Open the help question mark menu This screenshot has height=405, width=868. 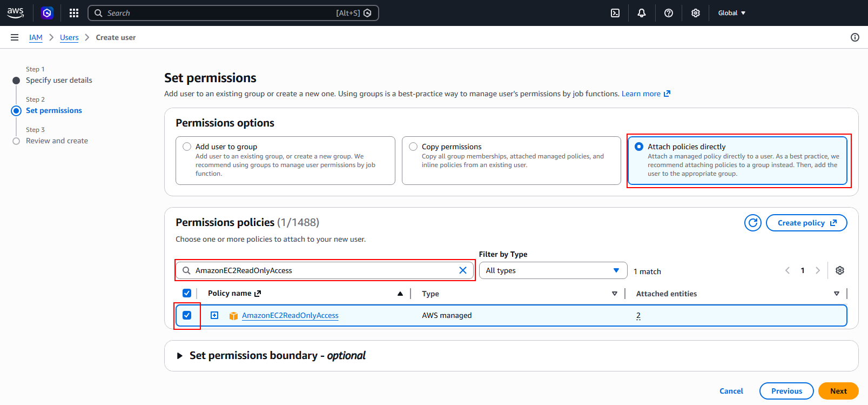669,13
